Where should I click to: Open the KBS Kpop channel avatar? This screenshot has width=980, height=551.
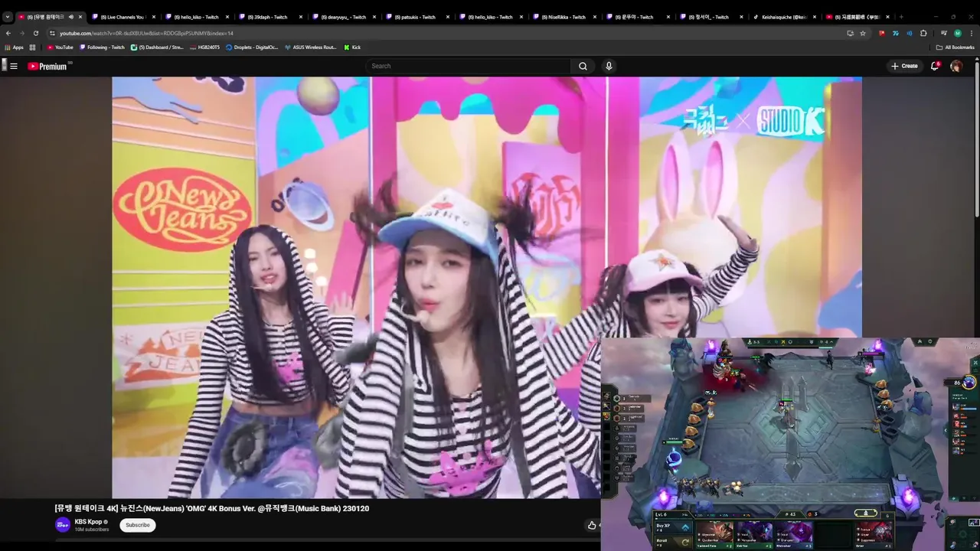pos(63,525)
